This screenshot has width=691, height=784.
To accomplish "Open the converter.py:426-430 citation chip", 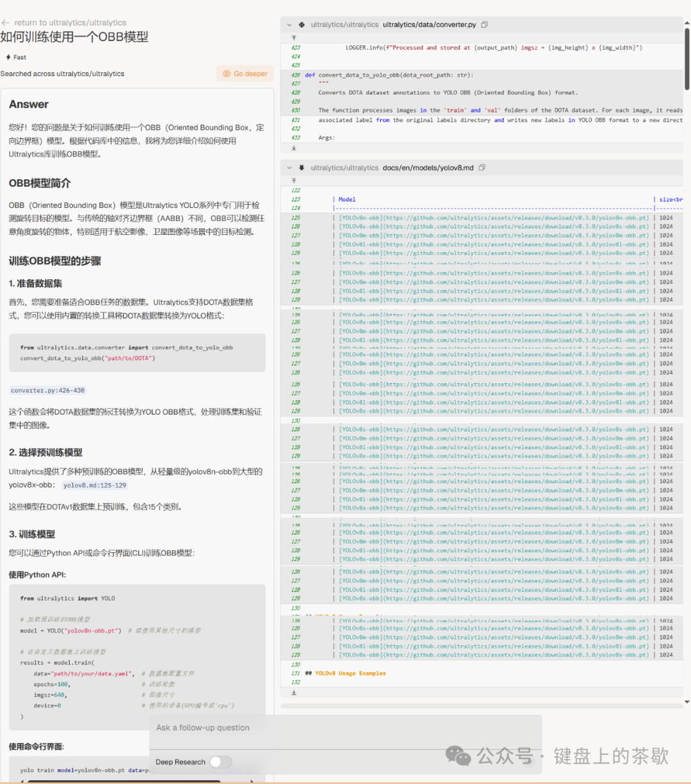I will [x=48, y=390].
